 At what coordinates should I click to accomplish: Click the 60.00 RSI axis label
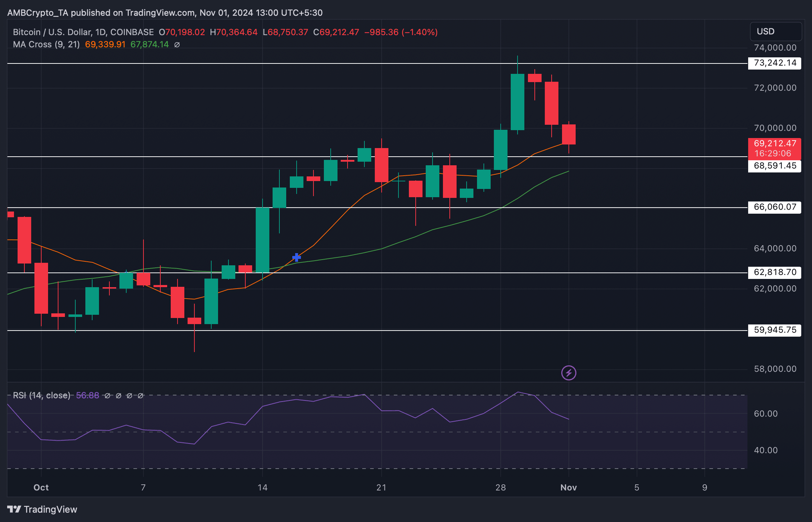click(766, 414)
